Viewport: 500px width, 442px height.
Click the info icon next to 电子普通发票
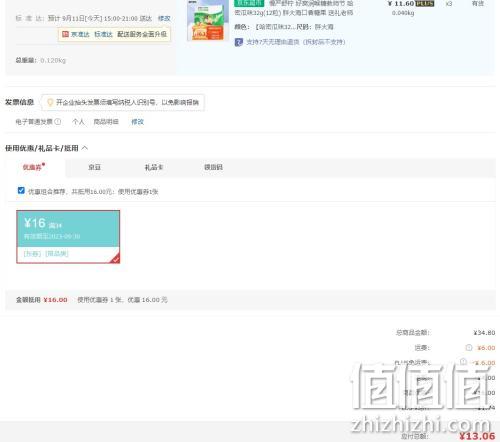click(x=58, y=122)
